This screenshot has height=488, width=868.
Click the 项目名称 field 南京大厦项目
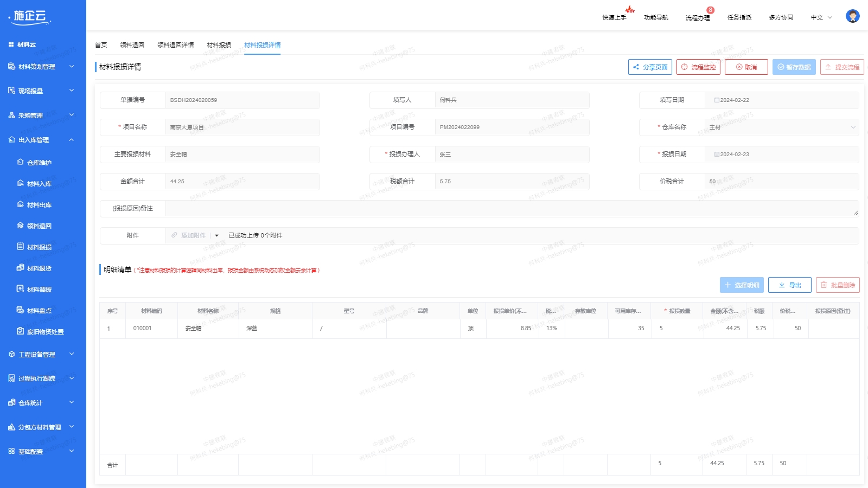click(x=242, y=127)
